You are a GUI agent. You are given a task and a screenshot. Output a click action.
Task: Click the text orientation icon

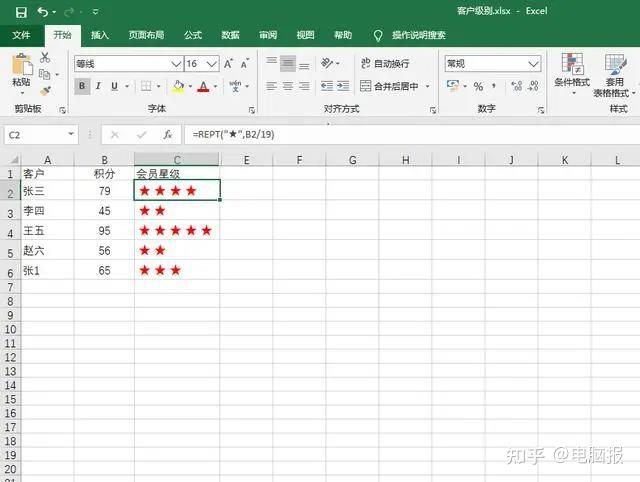tap(327, 63)
